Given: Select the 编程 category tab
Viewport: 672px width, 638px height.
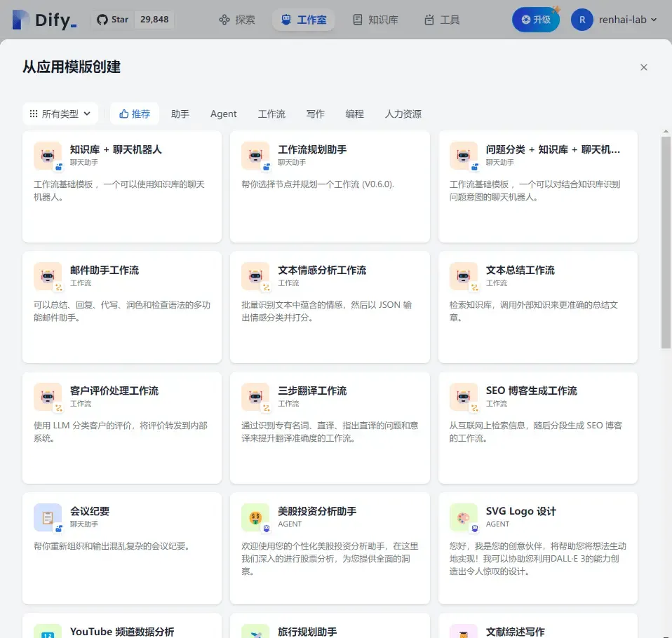Looking at the screenshot, I should pyautogui.click(x=355, y=114).
